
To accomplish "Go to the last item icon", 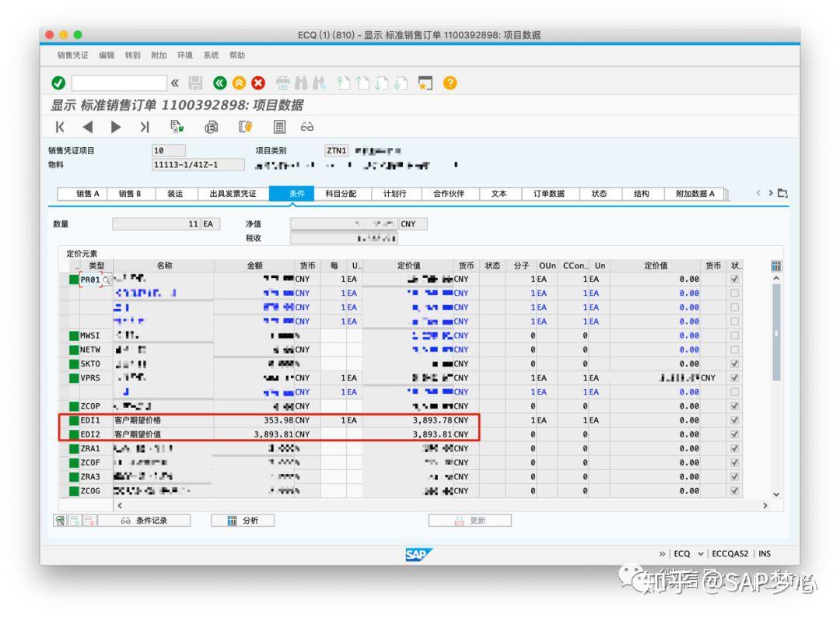I will point(144,127).
